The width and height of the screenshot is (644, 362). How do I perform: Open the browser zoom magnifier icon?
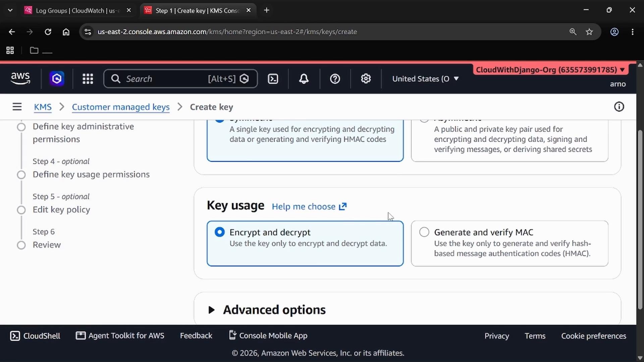point(573,32)
